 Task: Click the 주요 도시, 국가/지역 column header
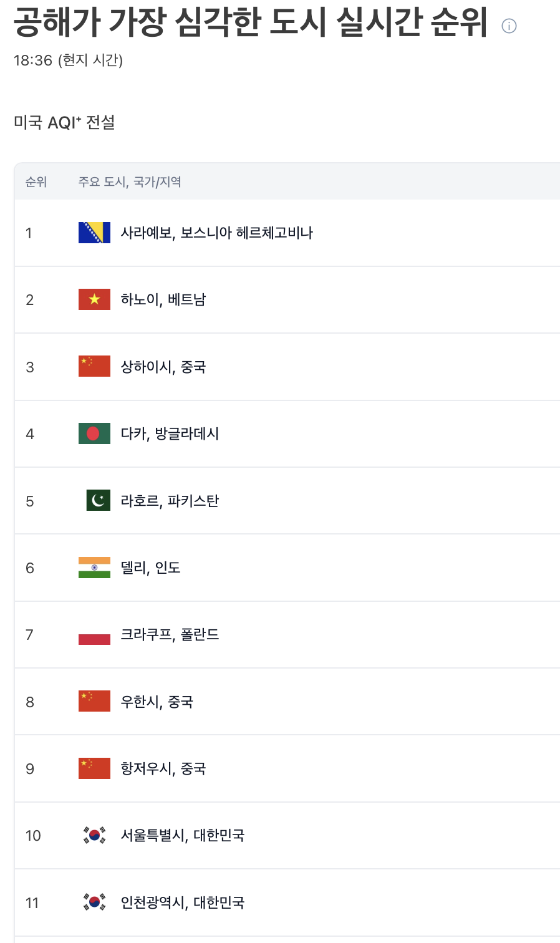pyautogui.click(x=130, y=181)
